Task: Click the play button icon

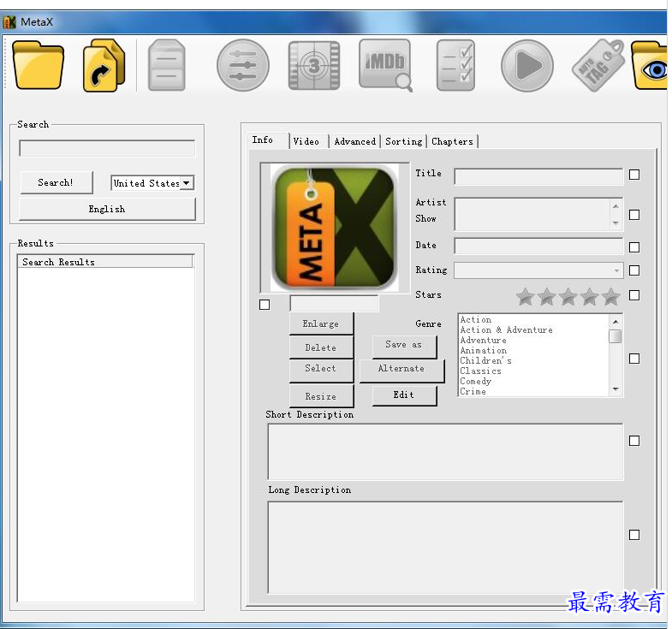Action: (526, 66)
